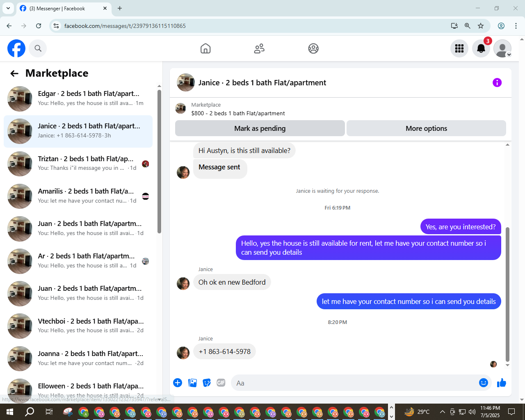This screenshot has width=525, height=420.
Task: Open the Facebook logo home link
Action: click(x=16, y=48)
